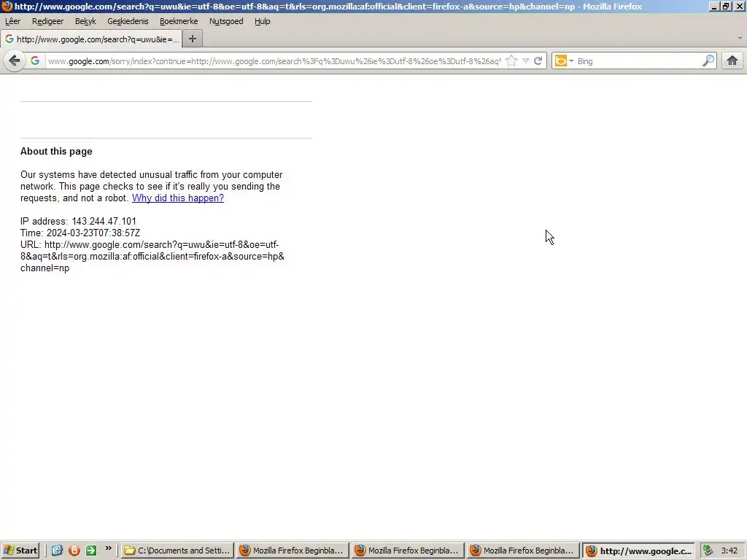
Task: Open the Bing search engine selector
Action: pyautogui.click(x=564, y=61)
